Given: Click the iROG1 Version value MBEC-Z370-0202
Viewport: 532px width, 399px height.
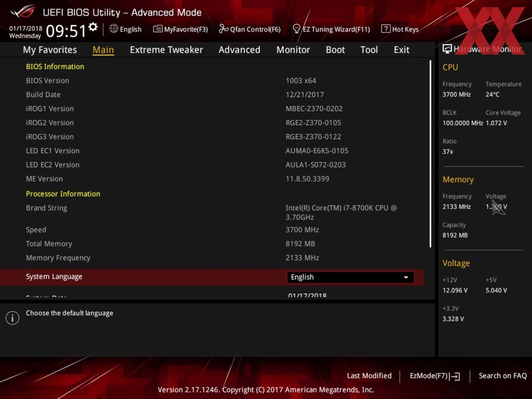Looking at the screenshot, I should pos(314,109).
